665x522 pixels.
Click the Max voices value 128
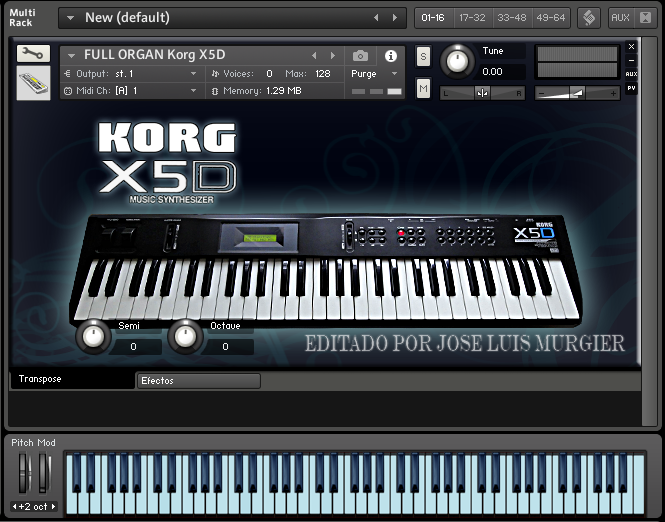coord(323,74)
